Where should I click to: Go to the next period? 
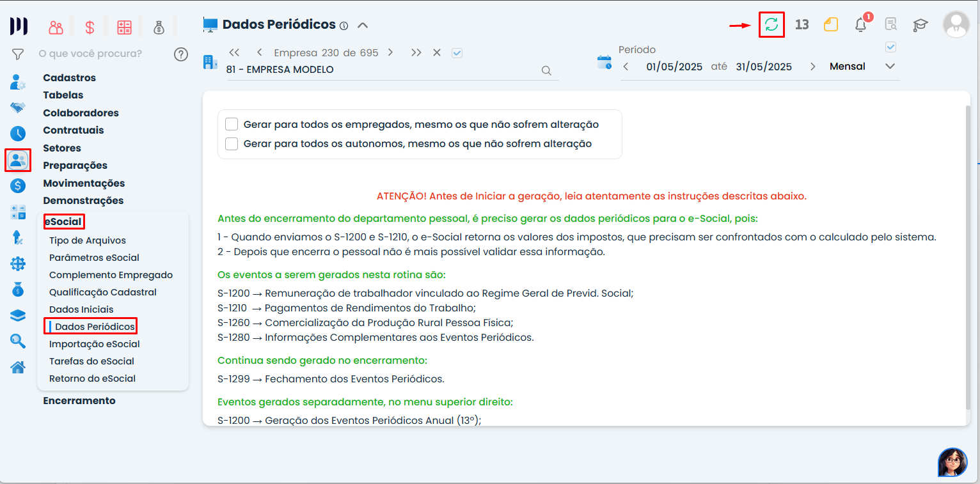point(812,66)
